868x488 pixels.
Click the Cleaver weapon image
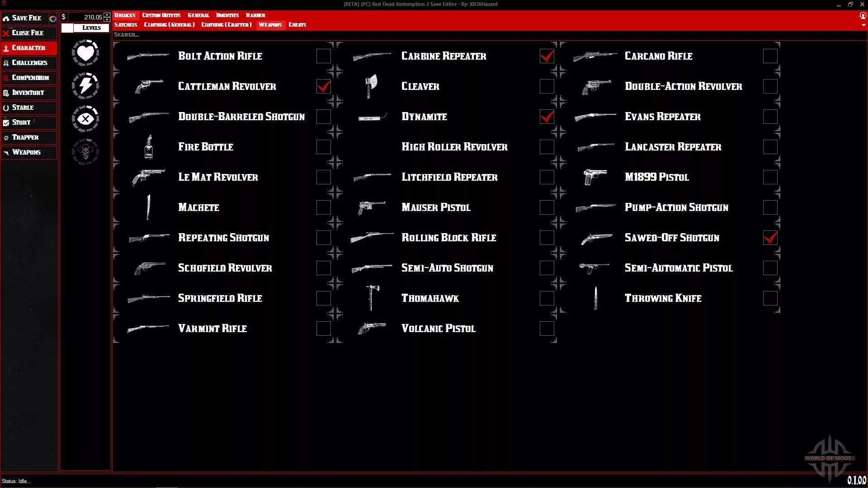[371, 86]
